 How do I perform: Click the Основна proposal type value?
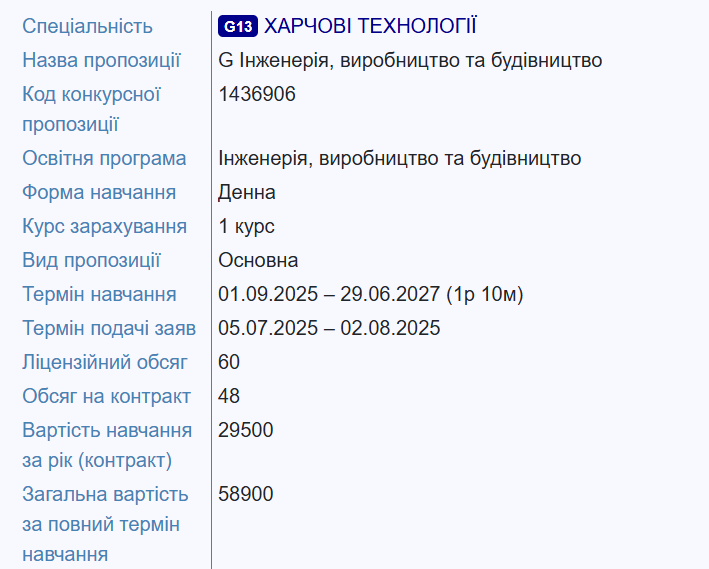tap(258, 260)
